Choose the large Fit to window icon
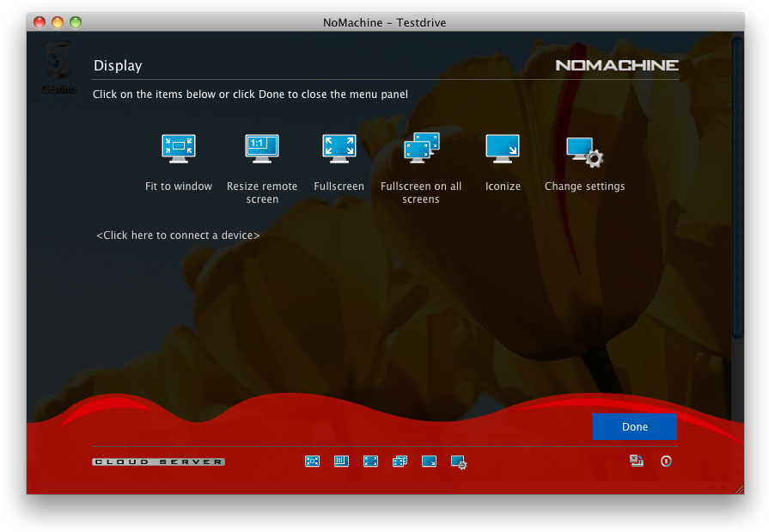 179,148
